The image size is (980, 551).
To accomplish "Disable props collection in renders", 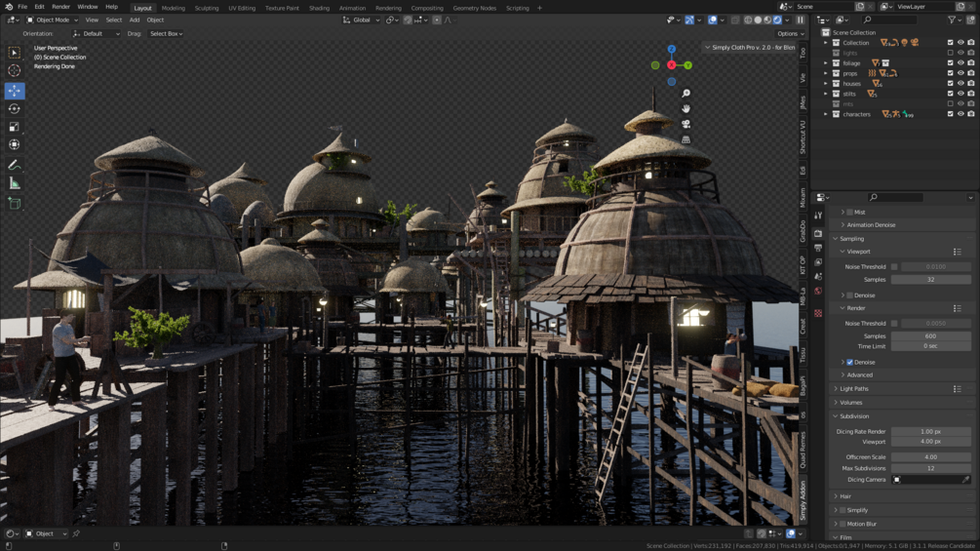I will [970, 73].
